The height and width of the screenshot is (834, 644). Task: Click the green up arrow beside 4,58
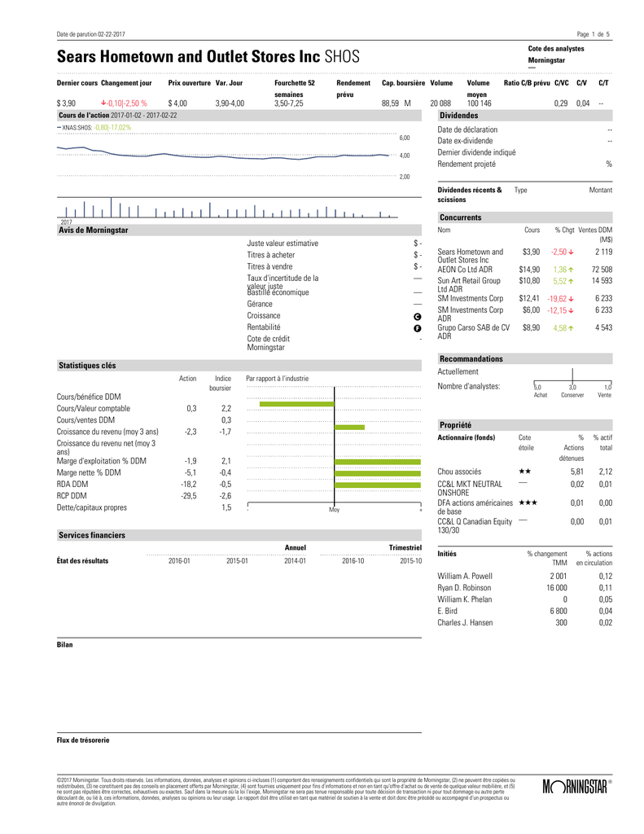572,328
